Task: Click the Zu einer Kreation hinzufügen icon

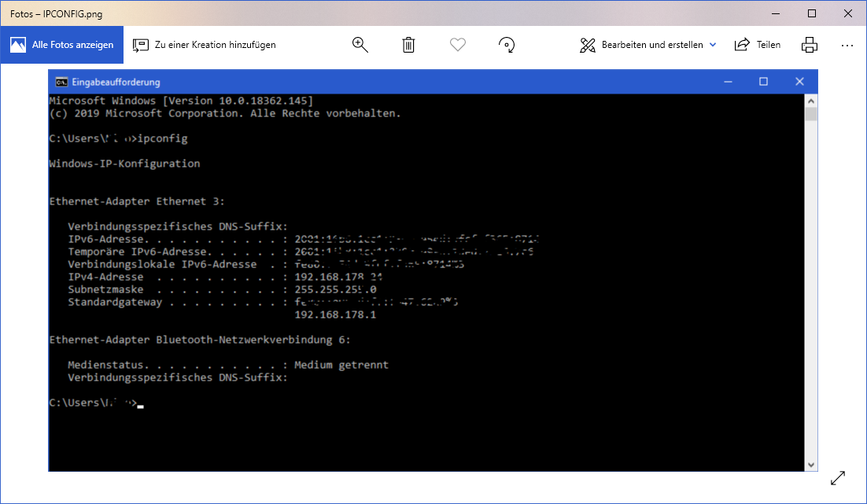Action: [141, 45]
